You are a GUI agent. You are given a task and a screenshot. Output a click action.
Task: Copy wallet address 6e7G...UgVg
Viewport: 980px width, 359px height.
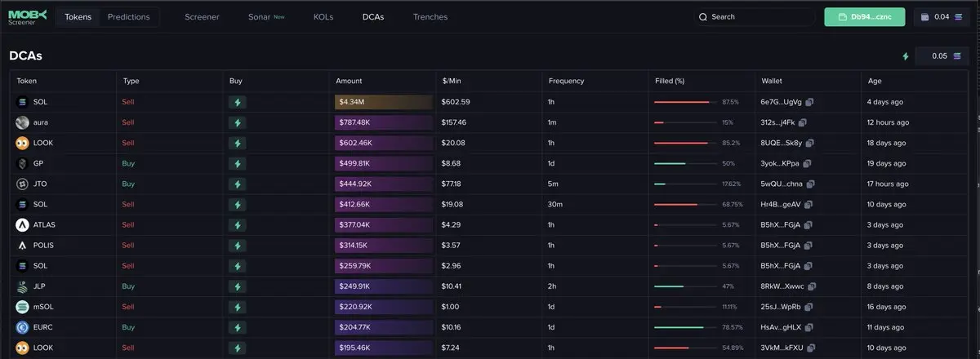click(808, 102)
